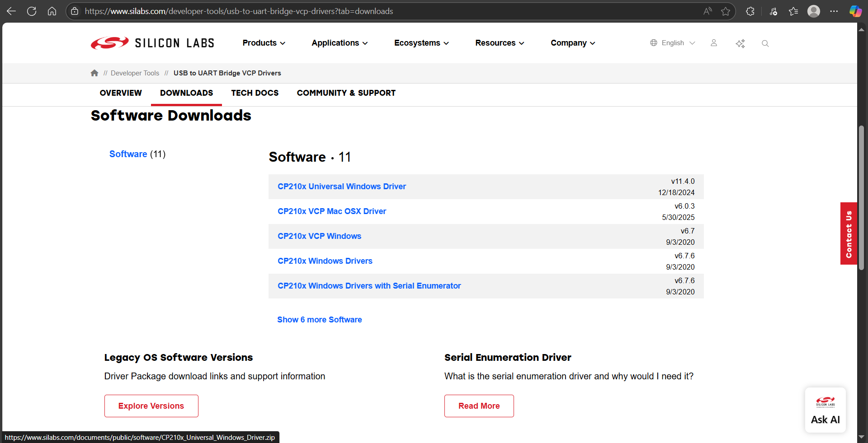Image resolution: width=868 pixels, height=443 pixels.
Task: Click the 5/30/2025 date text
Action: [x=678, y=217]
